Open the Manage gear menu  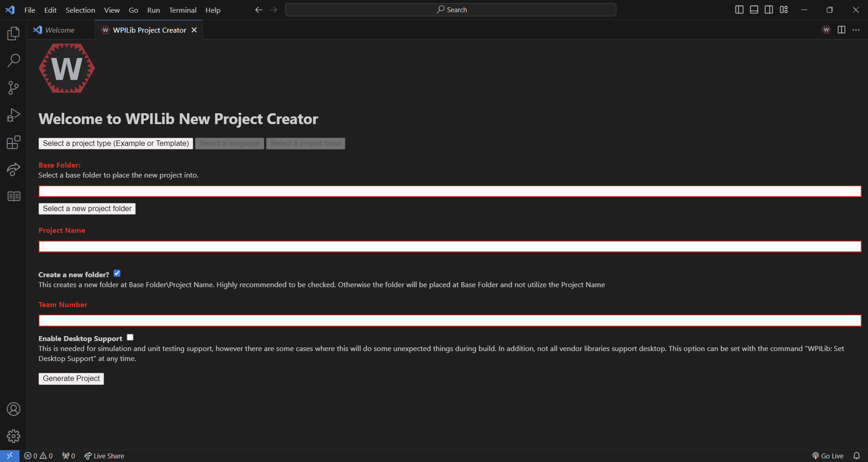(x=14, y=436)
